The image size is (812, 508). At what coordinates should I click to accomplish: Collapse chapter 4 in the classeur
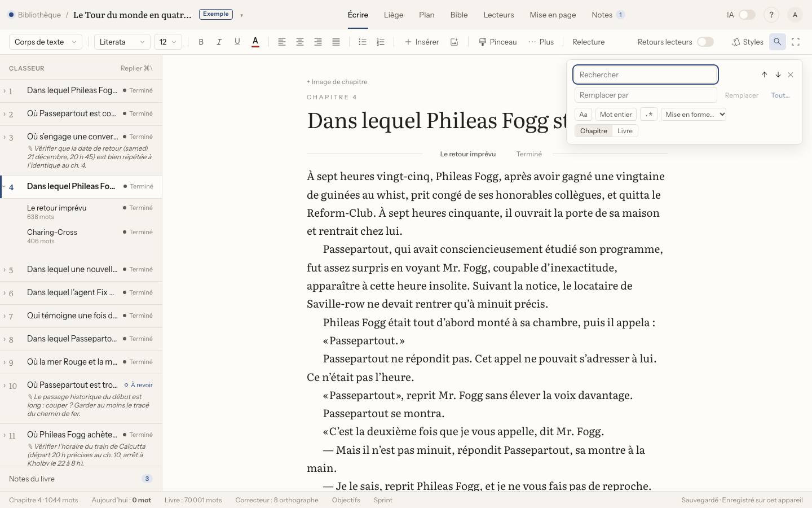pos(5,187)
